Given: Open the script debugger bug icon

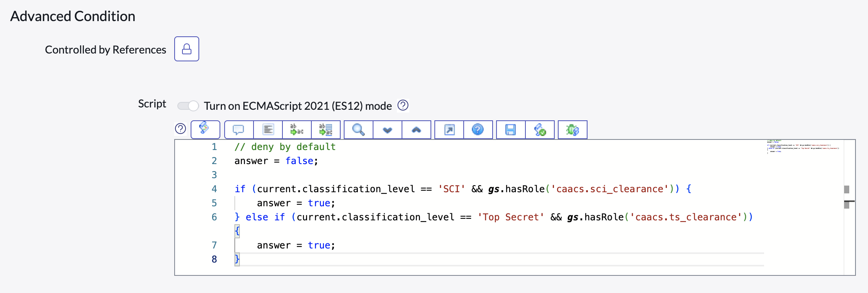Looking at the screenshot, I should pos(572,130).
